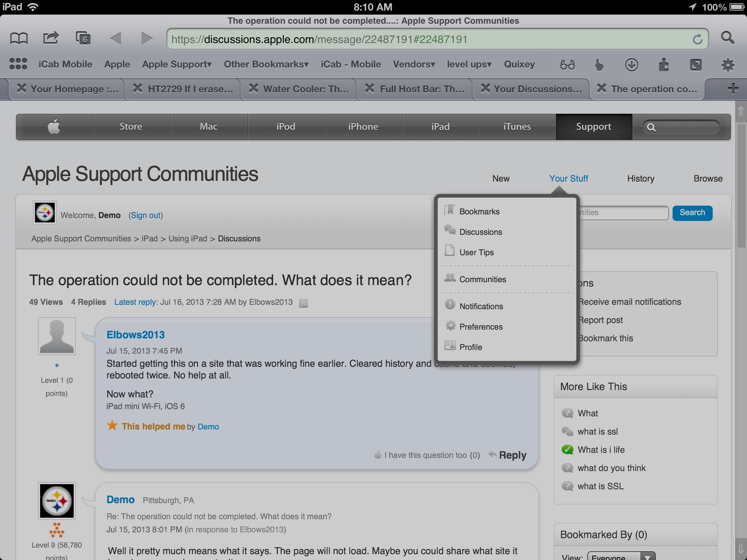
Task: Open the Vendors bookmark dropdown
Action: (x=413, y=64)
